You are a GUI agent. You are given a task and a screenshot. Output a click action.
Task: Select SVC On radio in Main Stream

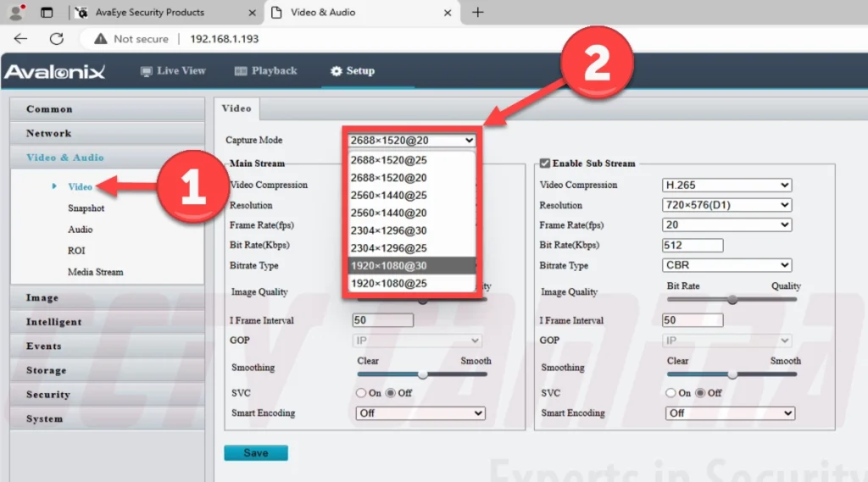[362, 393]
